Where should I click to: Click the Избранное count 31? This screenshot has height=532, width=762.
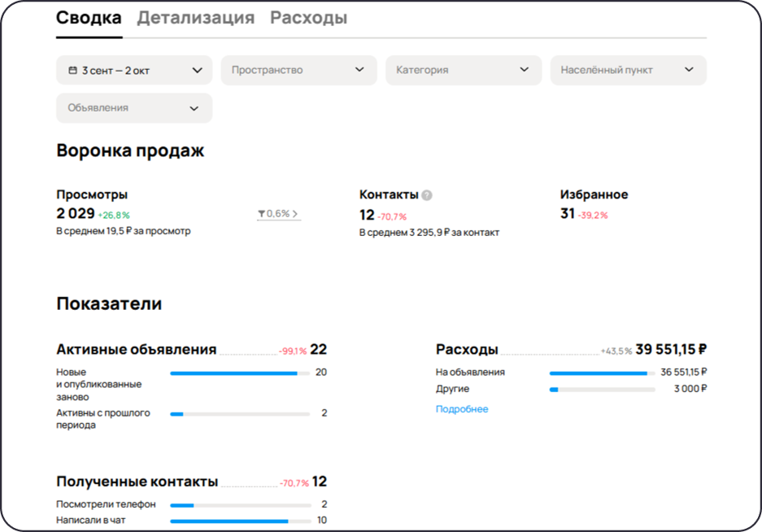point(567,213)
